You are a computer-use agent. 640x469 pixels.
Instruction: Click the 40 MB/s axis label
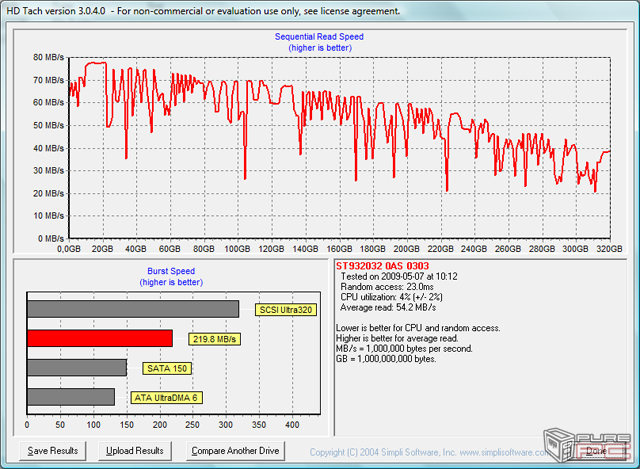pos(49,148)
